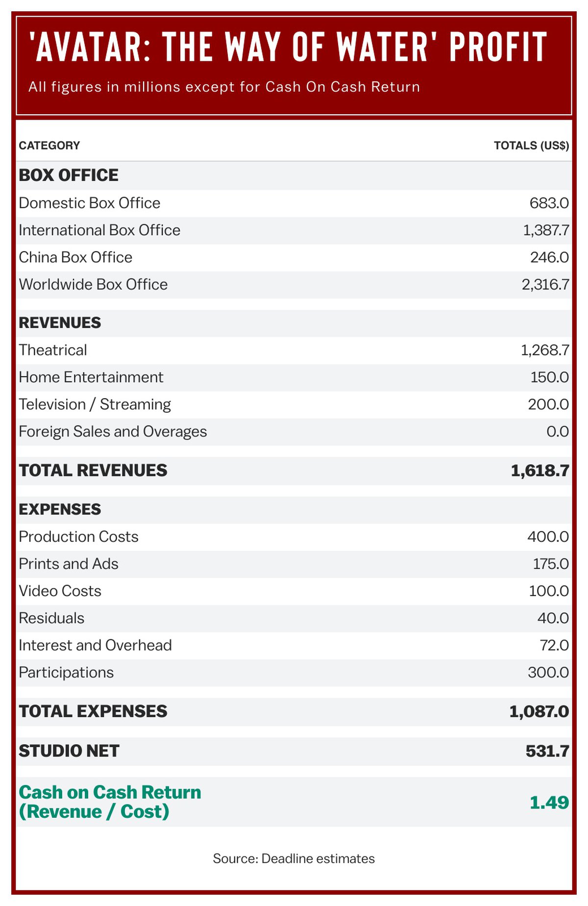Select the CATEGORY column header
The width and height of the screenshot is (588, 906).
tap(49, 146)
